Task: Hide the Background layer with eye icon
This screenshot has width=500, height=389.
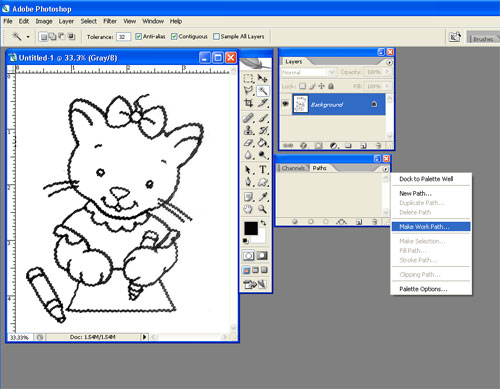Action: click(285, 104)
